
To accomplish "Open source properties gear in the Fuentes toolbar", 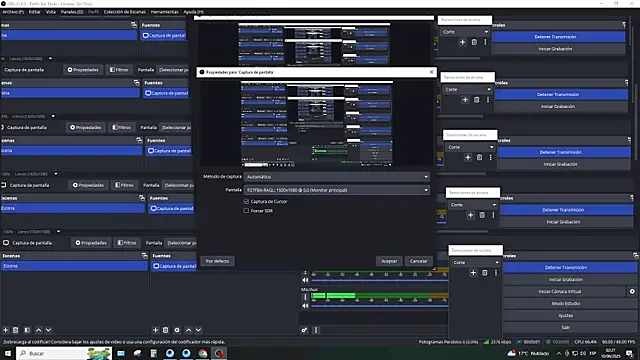I will coord(177,330).
